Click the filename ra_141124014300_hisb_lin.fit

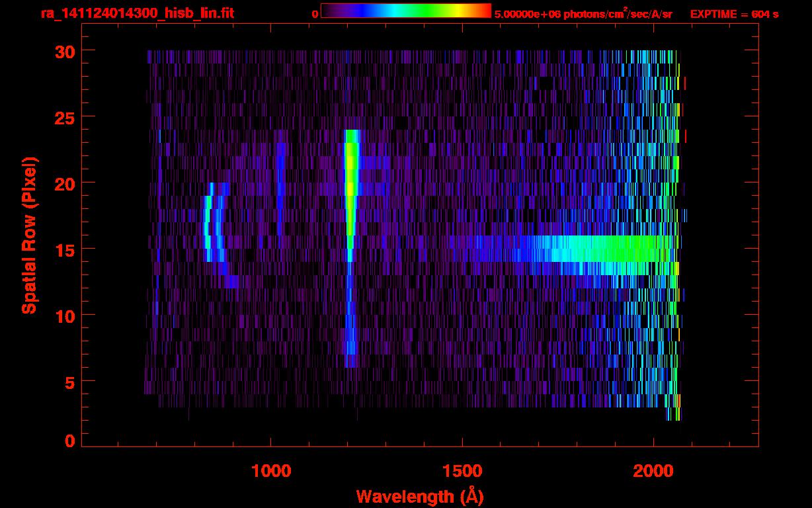tap(137, 13)
